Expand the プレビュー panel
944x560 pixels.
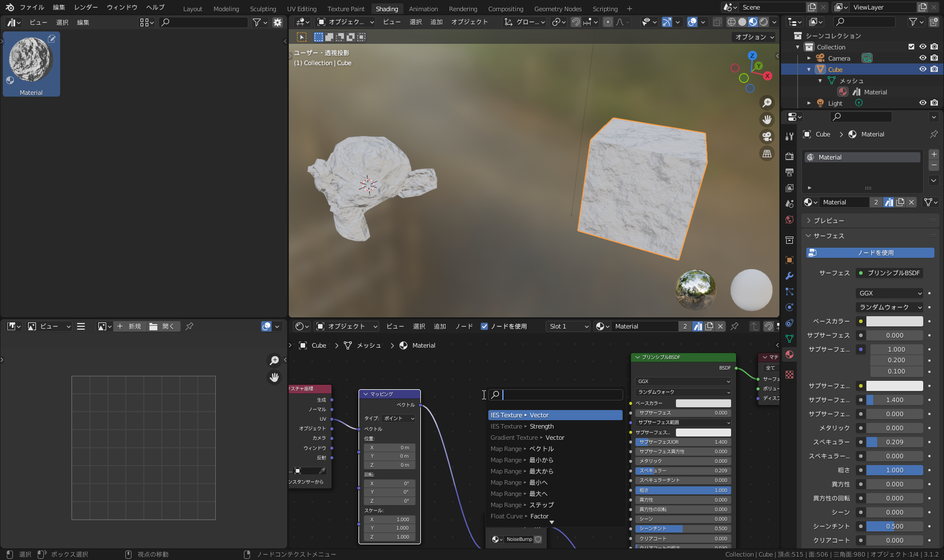[x=829, y=221]
